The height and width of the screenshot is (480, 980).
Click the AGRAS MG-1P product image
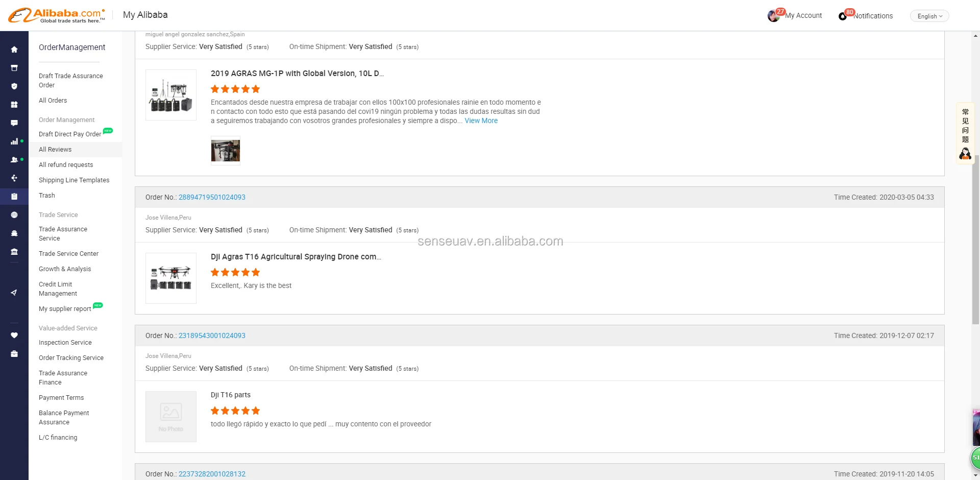coord(171,95)
